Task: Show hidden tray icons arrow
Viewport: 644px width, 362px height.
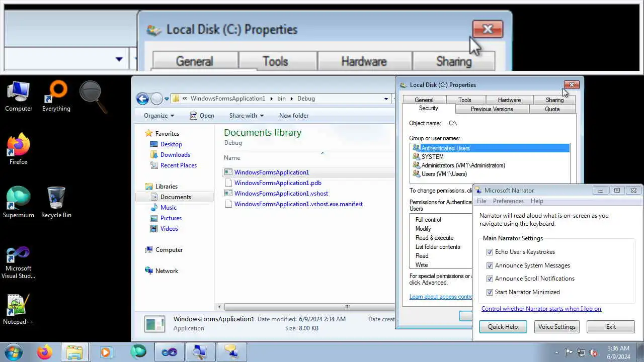Action: (556, 352)
